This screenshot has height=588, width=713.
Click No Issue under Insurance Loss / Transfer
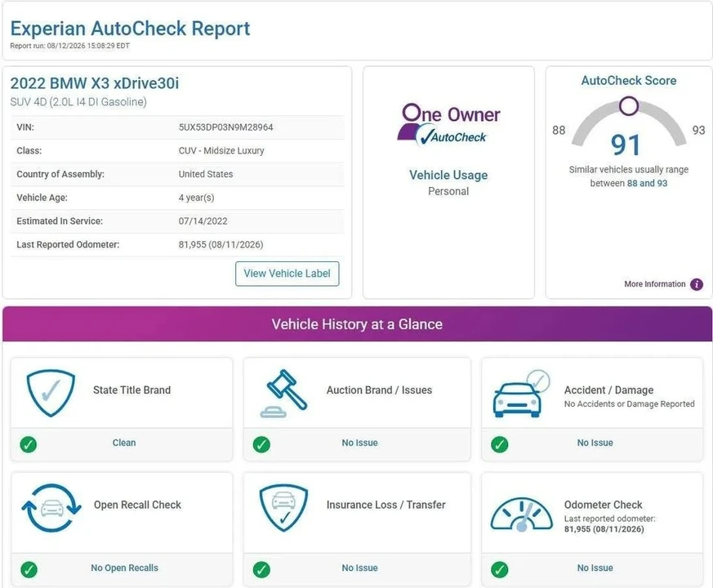point(359,568)
